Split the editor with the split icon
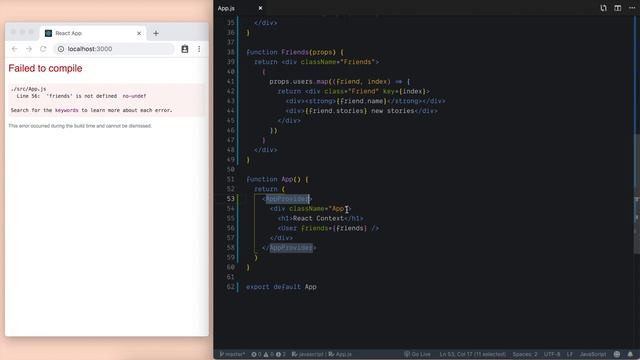The image size is (640, 360). coord(618,8)
